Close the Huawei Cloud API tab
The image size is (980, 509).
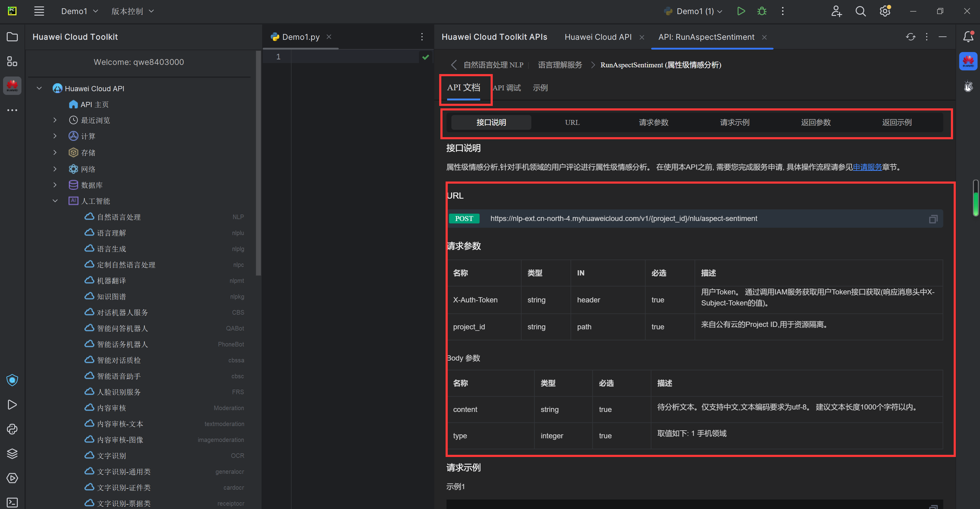642,37
